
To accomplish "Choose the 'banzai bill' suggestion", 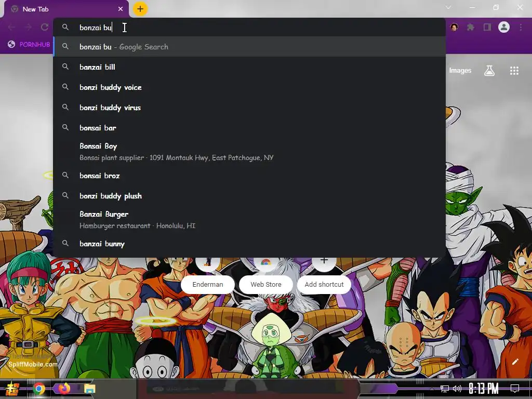I will 249,67.
